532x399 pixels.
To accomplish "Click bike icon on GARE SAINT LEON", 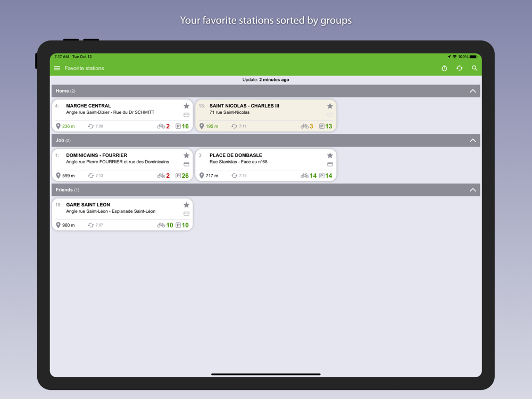I will (161, 225).
